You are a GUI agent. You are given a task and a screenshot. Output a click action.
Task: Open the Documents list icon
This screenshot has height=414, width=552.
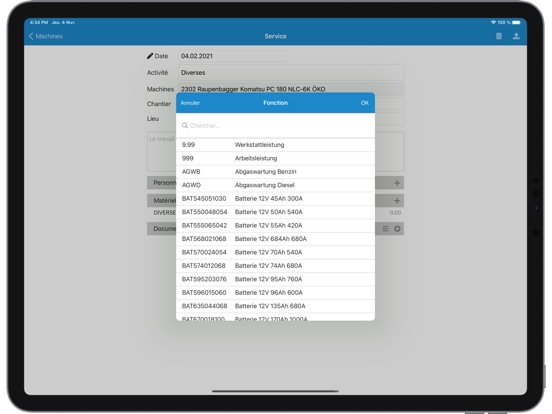385,229
